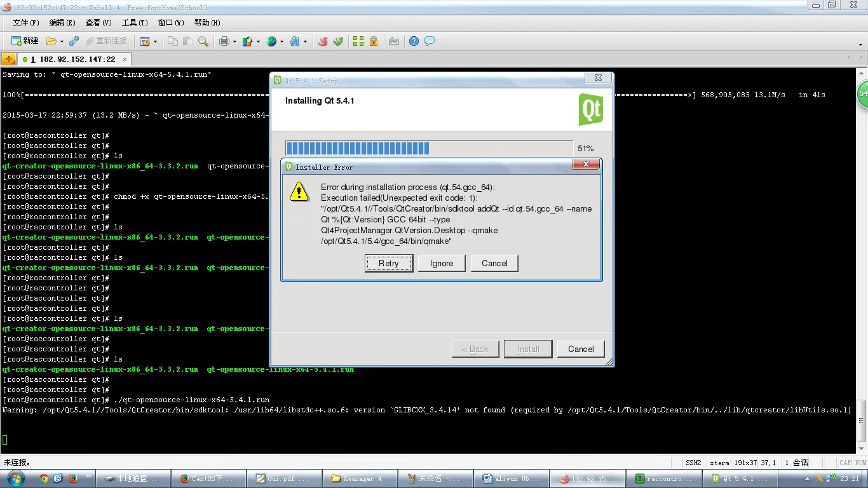Click the orange add-tab plus button
The height and width of the screenshot is (488, 868).
9,59
